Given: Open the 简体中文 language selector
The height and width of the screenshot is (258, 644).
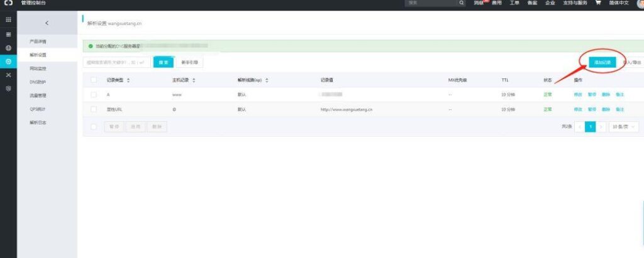Looking at the screenshot, I should click(x=619, y=3).
